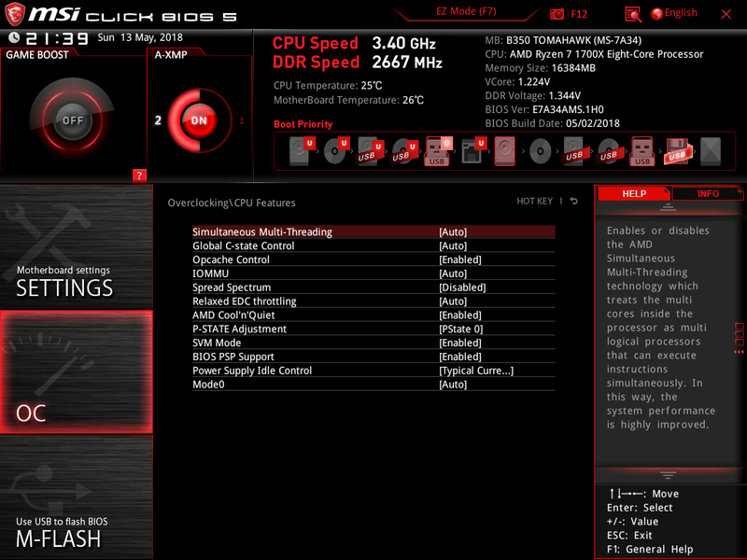Select the UEFI USB CD/DVD boot icon

[x=404, y=151]
